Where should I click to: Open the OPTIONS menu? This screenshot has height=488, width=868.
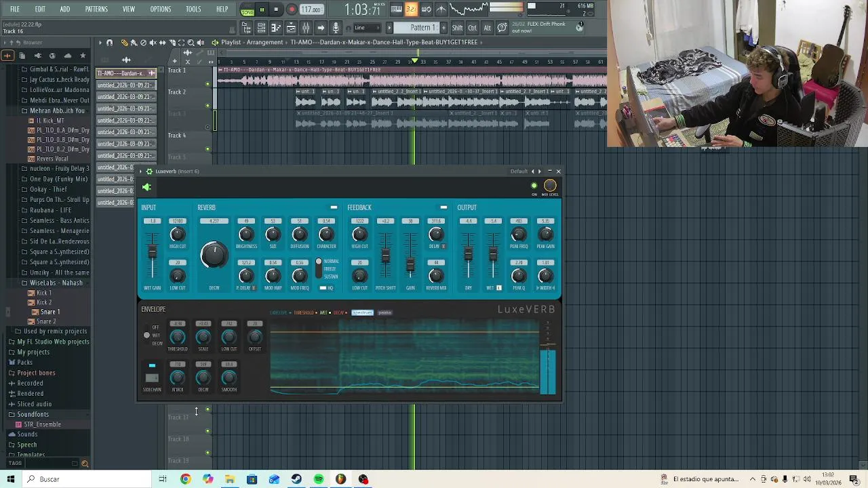click(161, 9)
